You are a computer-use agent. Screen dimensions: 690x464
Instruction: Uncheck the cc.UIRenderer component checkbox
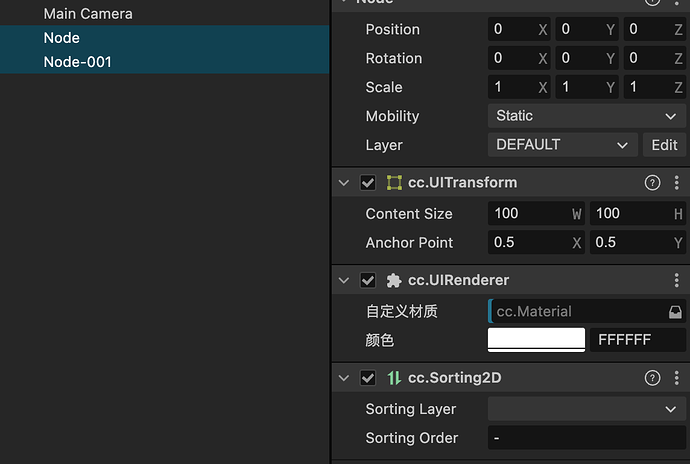point(368,281)
